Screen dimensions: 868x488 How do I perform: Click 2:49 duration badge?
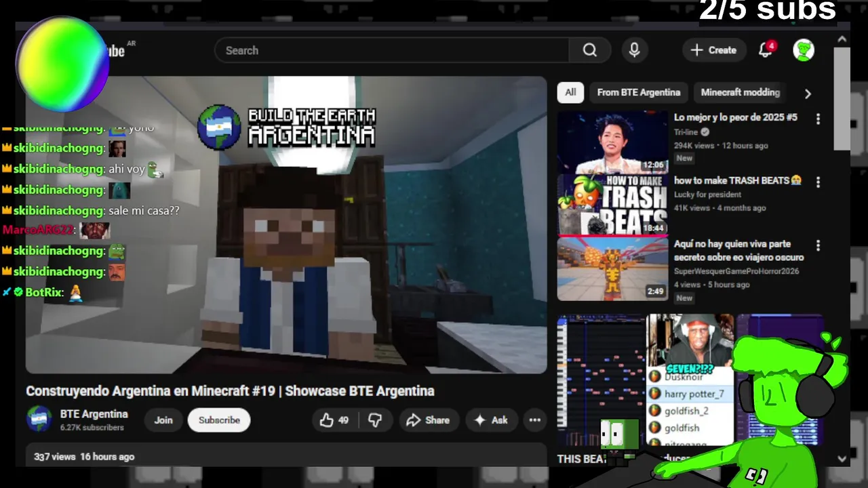click(655, 291)
